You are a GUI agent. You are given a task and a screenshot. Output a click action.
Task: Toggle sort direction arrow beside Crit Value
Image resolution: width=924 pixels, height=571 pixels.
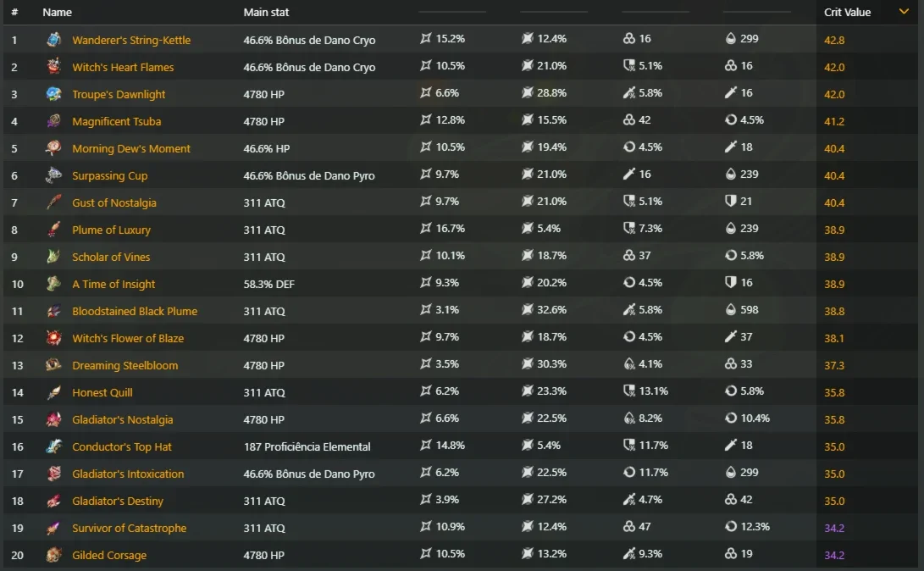coord(904,12)
